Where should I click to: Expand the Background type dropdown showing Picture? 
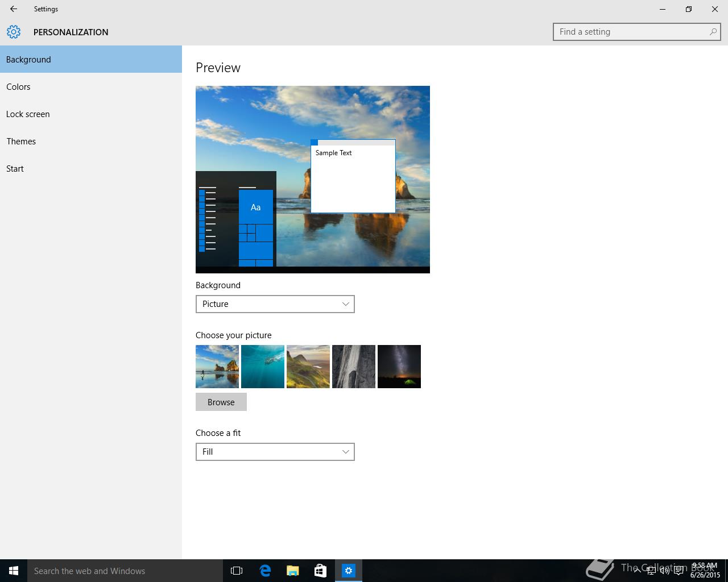(x=275, y=304)
